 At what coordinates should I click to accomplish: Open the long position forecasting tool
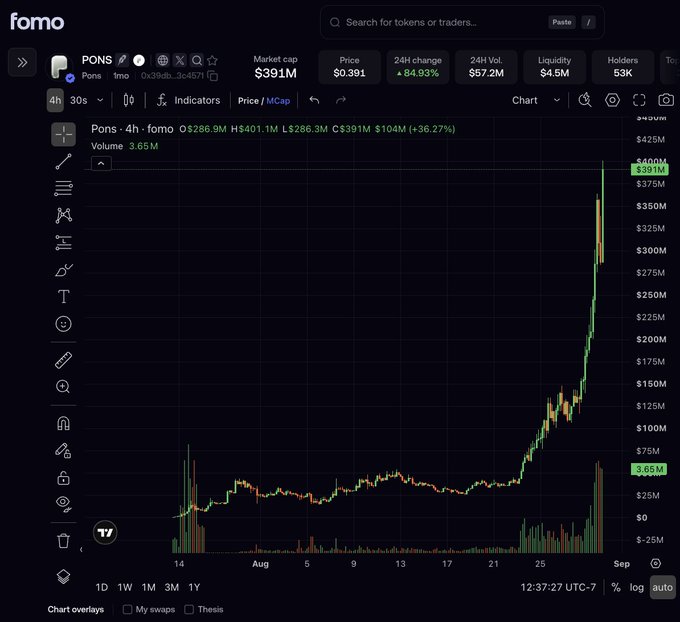[63, 243]
